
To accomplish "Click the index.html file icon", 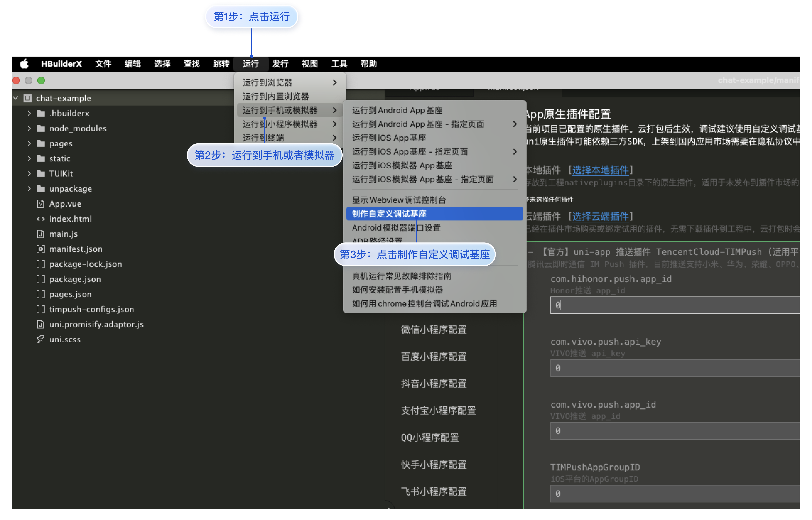I will 41,219.
